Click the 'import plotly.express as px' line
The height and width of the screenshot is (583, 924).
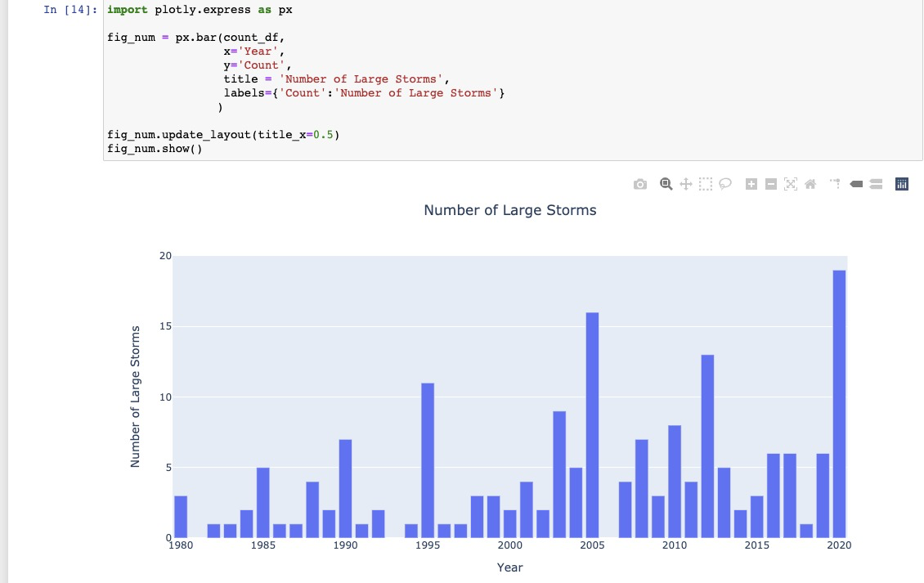click(x=200, y=10)
